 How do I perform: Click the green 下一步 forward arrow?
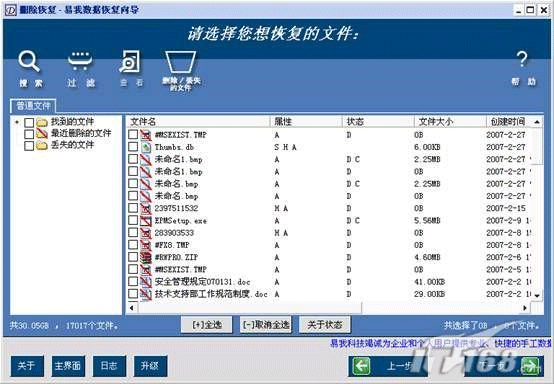click(x=530, y=366)
